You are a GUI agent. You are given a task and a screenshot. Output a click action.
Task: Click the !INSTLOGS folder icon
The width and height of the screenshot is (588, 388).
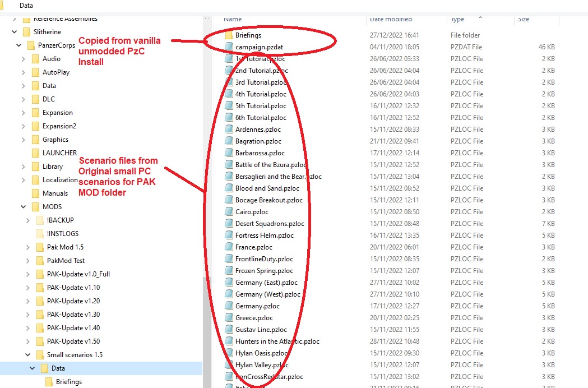tap(40, 234)
